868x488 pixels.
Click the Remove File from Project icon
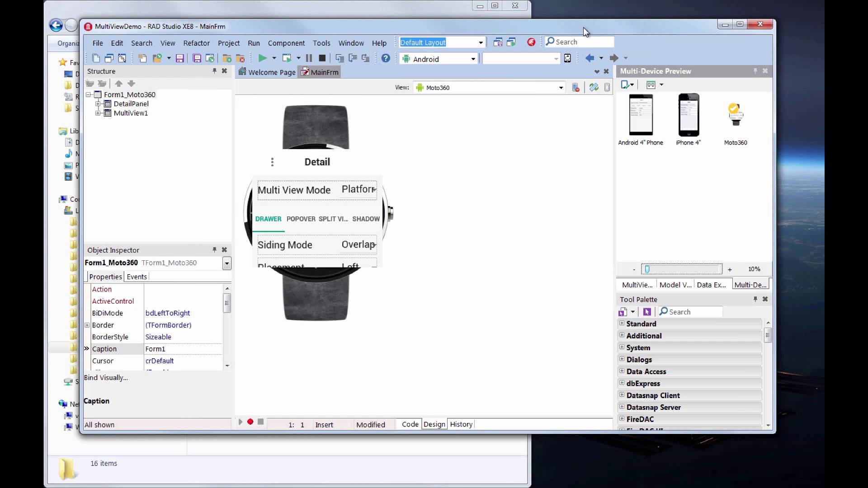click(240, 58)
